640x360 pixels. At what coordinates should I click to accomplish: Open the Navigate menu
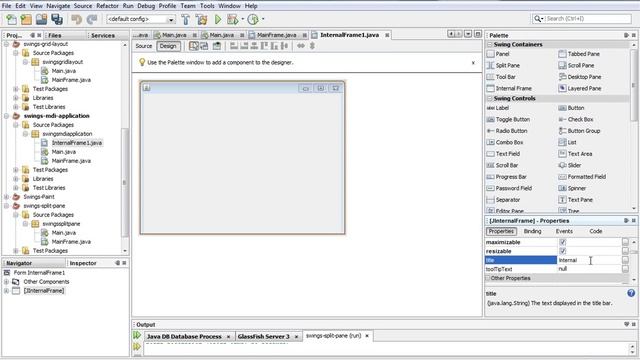(58, 6)
